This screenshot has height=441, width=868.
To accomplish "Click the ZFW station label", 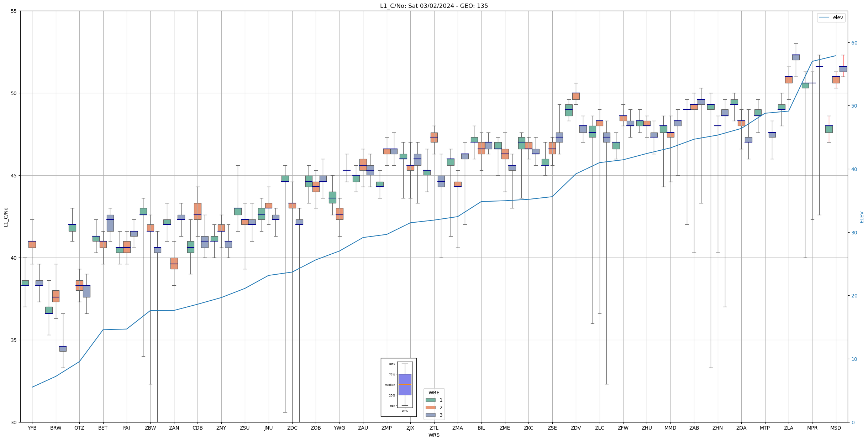I will click(x=623, y=428).
